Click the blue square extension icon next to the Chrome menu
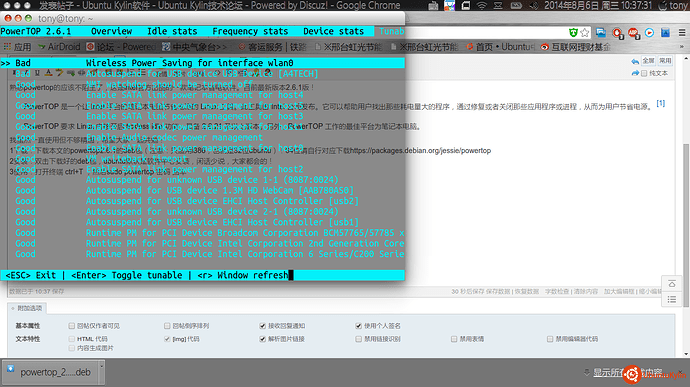The width and height of the screenshot is (690, 387). [665, 33]
